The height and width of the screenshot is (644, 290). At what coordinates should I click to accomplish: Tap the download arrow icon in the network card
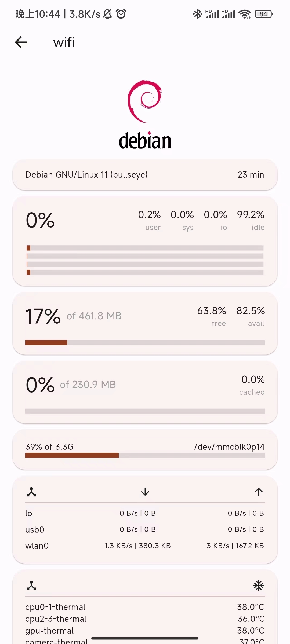click(145, 492)
